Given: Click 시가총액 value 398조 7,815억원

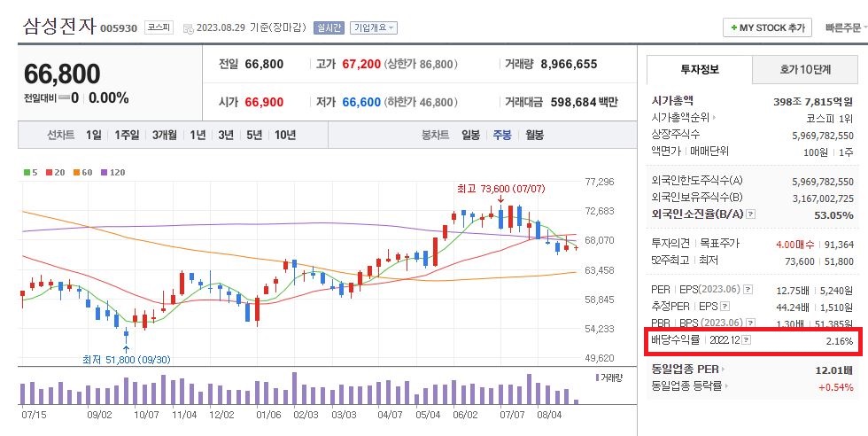Looking at the screenshot, I should point(813,102).
